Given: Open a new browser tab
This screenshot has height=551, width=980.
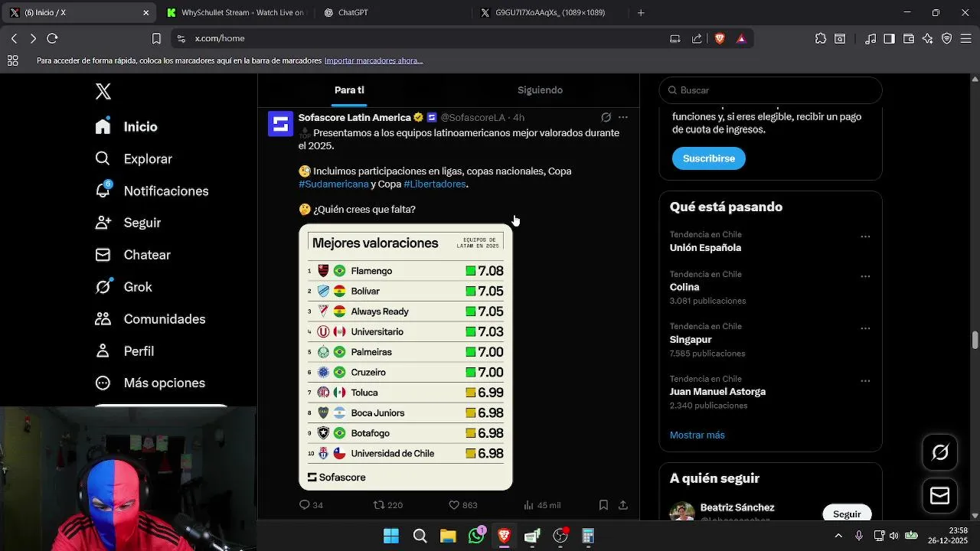Looking at the screenshot, I should [641, 12].
